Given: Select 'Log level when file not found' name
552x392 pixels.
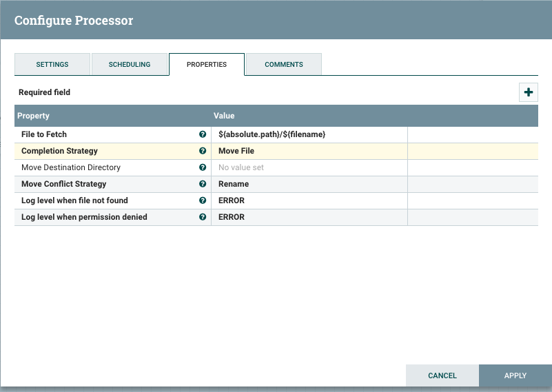Looking at the screenshot, I should pos(74,200).
